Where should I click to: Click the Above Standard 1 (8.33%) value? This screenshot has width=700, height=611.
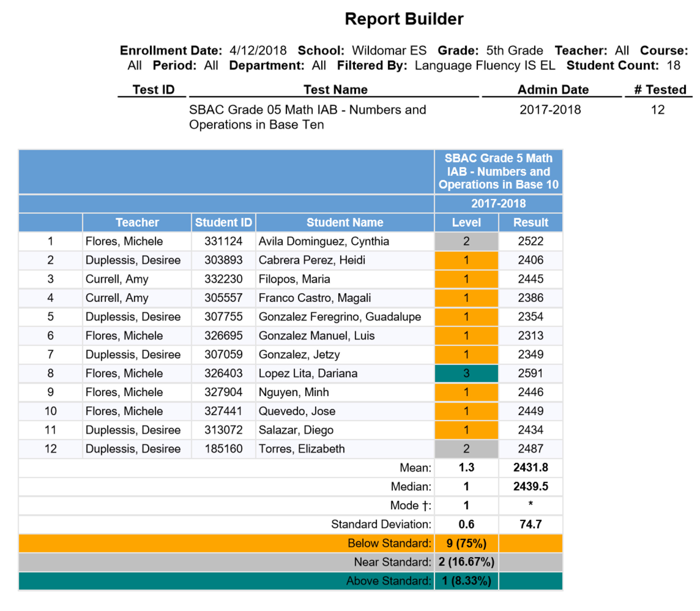click(466, 581)
